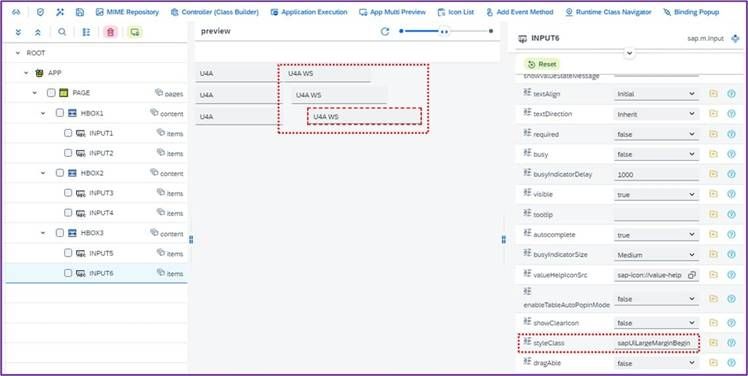This screenshot has width=748, height=376.
Task: Collapse the HBOX3 node
Action: point(43,233)
